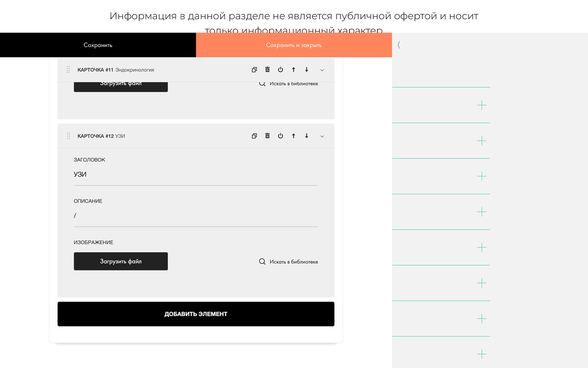Click Сохранить и закрыть

pyautogui.click(x=294, y=45)
